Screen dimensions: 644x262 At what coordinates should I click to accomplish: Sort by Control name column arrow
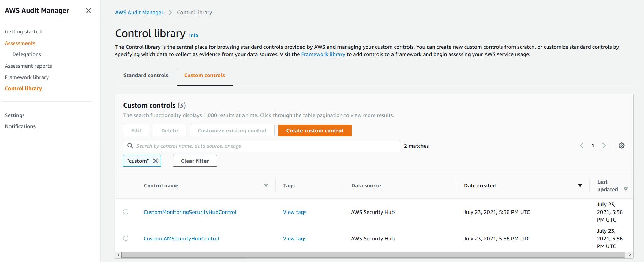pos(266,185)
